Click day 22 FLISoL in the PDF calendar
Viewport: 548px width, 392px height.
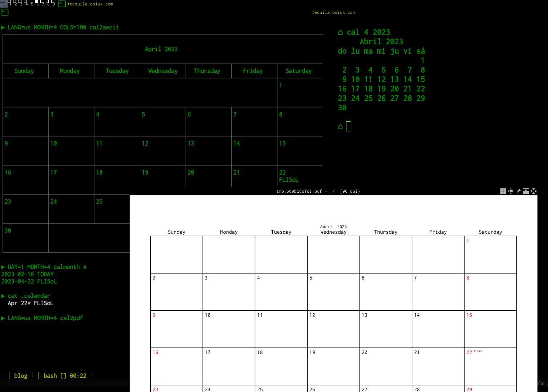pyautogui.click(x=475, y=352)
